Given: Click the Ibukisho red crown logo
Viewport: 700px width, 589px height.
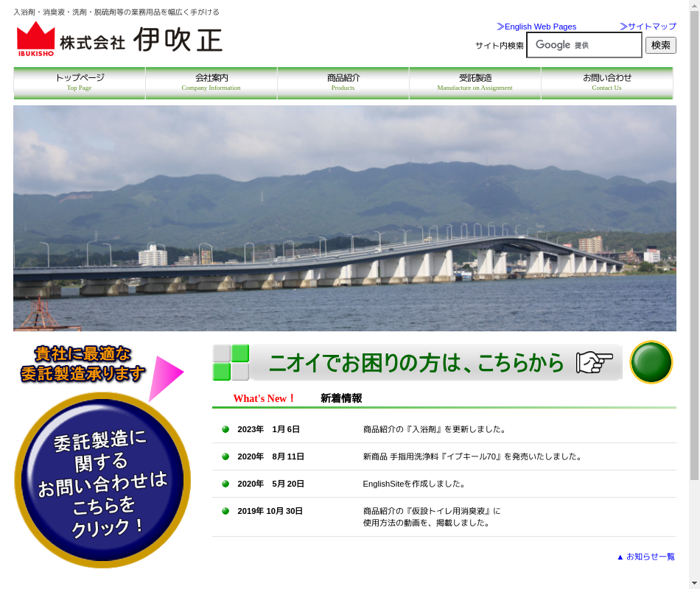Looking at the screenshot, I should tap(35, 39).
